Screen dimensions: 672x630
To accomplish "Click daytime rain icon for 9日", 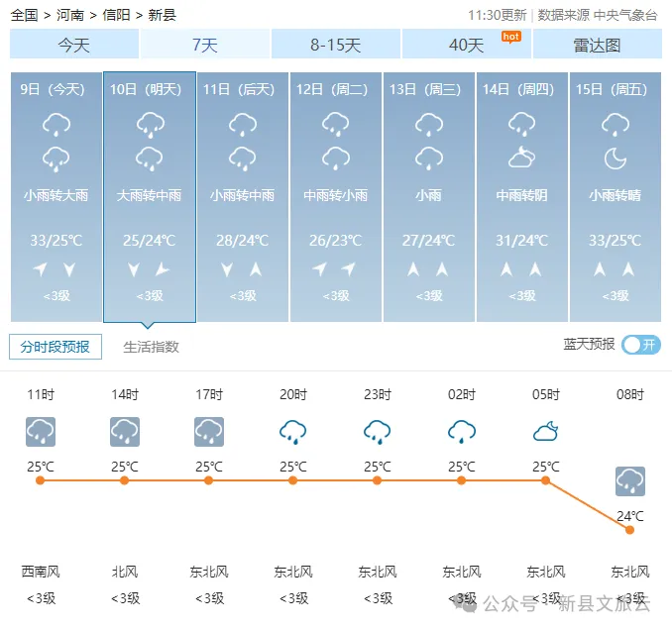I will coord(56,125).
